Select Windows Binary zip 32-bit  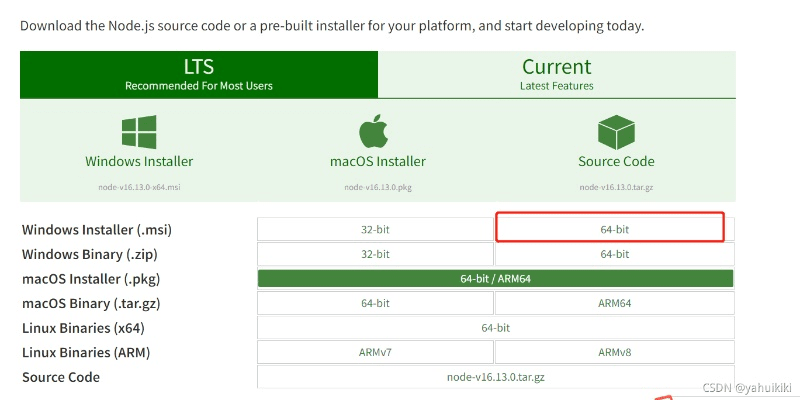[x=375, y=254]
